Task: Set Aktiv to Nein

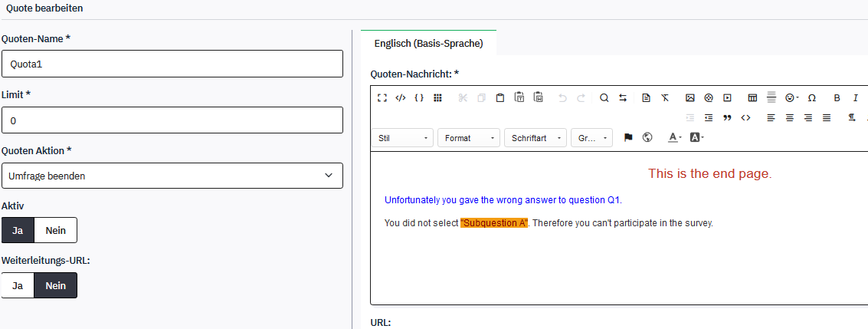Action: tap(55, 230)
